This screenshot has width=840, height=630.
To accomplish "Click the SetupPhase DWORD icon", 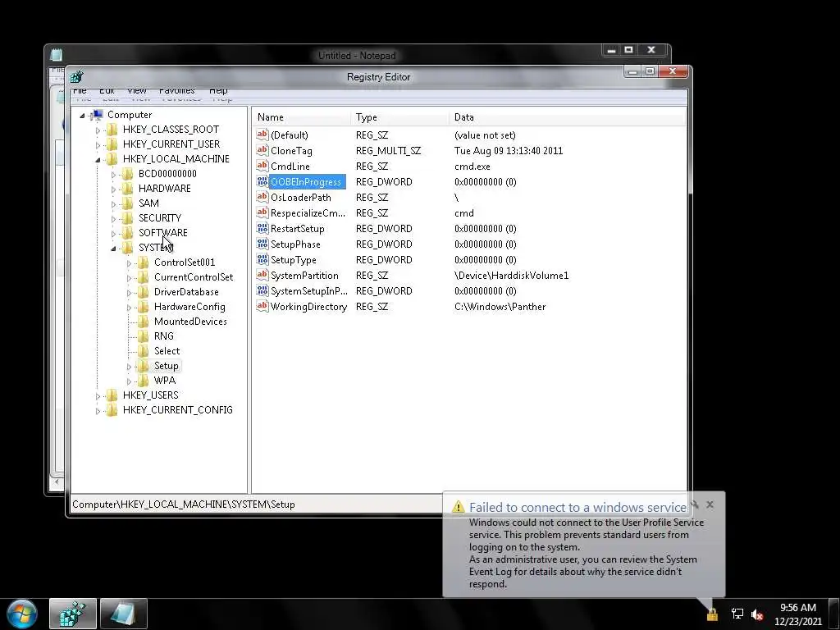I will pyautogui.click(x=262, y=244).
